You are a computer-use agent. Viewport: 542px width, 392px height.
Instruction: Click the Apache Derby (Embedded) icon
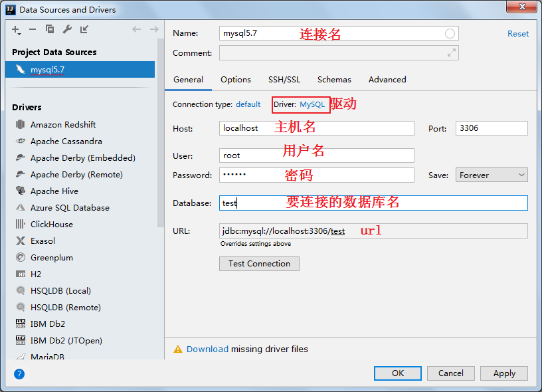(21, 157)
